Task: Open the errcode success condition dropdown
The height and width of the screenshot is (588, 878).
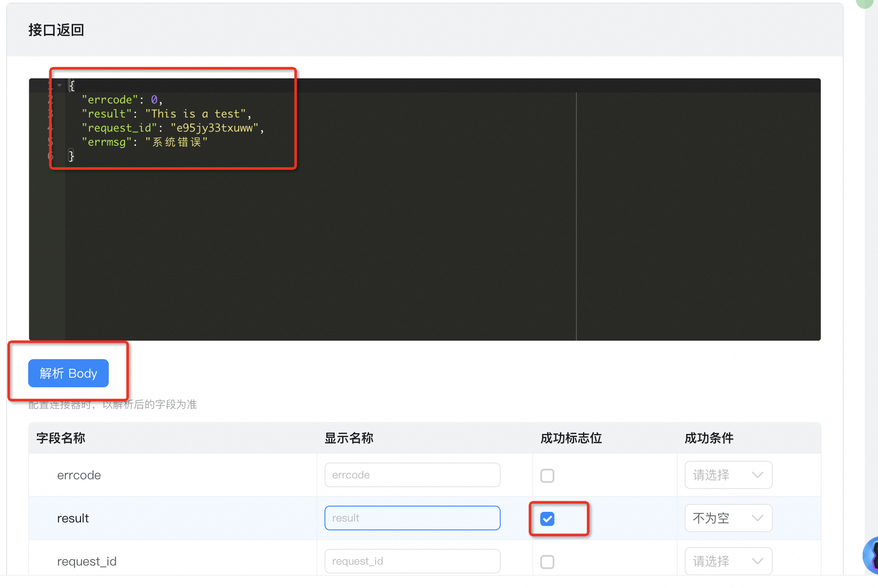Action: click(x=728, y=475)
